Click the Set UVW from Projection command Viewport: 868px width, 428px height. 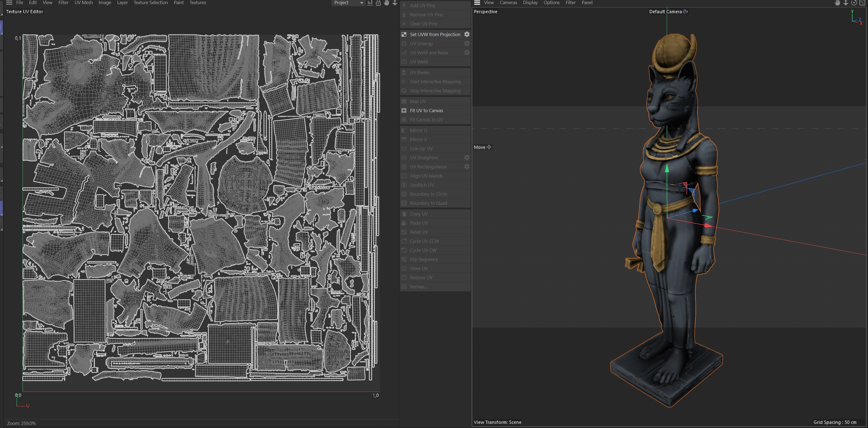pos(435,34)
